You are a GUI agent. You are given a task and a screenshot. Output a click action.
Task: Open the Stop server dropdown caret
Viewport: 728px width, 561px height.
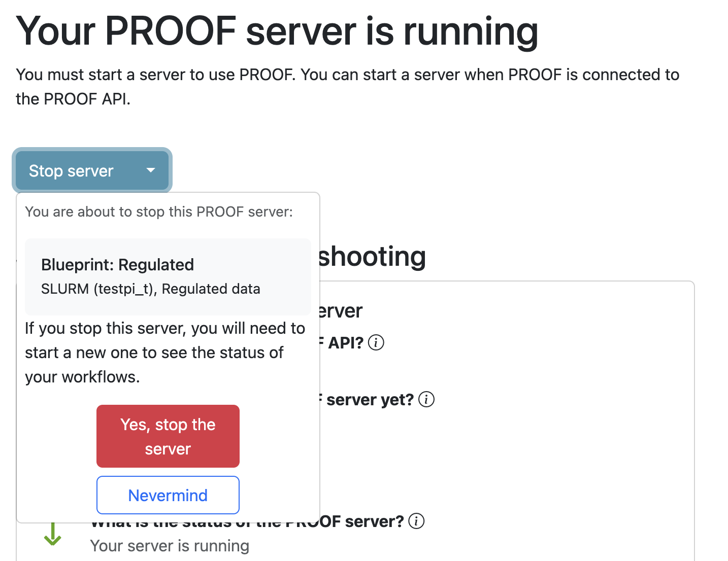150,170
